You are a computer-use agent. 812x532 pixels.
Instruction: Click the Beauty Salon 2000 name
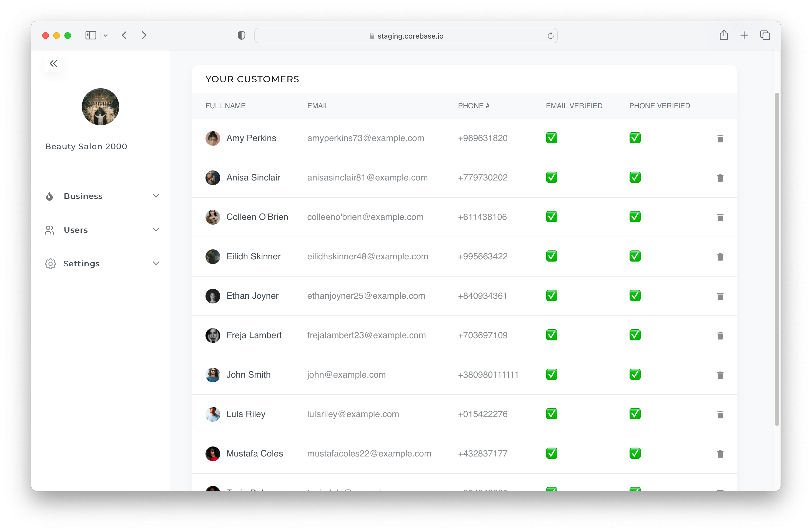[x=86, y=146]
